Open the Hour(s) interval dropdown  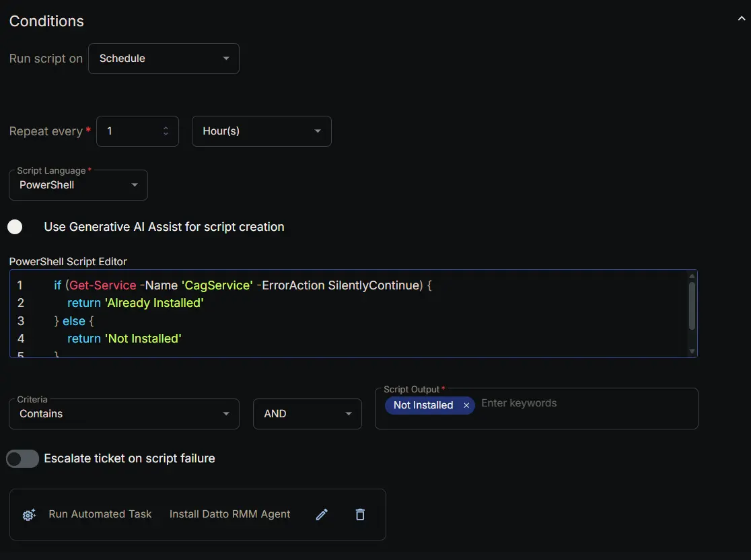pyautogui.click(x=261, y=131)
